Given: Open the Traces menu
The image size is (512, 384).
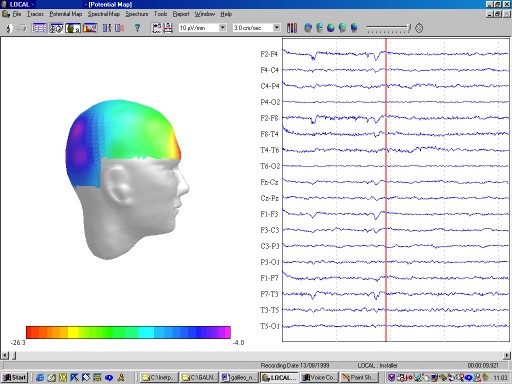Looking at the screenshot, I should tap(35, 14).
